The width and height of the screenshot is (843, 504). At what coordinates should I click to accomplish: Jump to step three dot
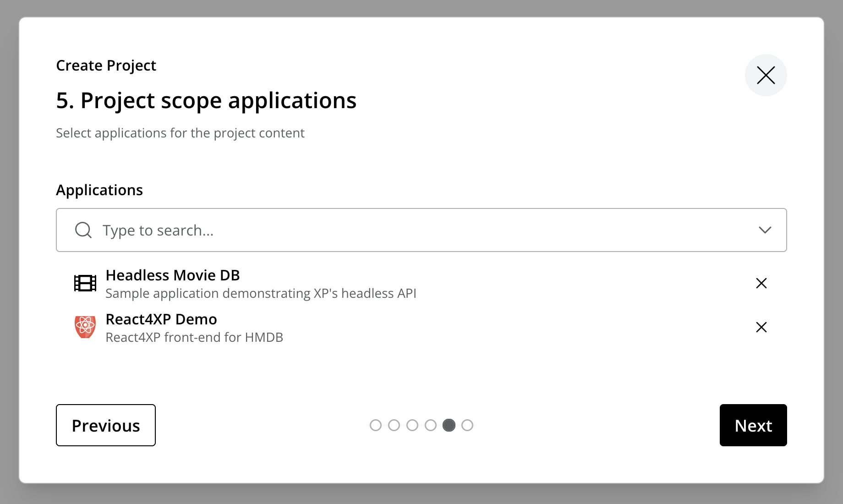coord(412,425)
